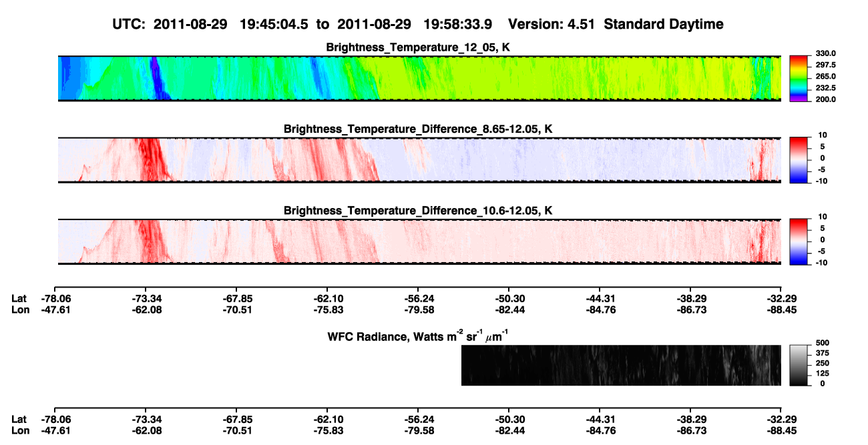This screenshot has width=868, height=445.
Task: Click longitude '-62.08' under the 10.6-12.05 panel
Action: point(145,309)
